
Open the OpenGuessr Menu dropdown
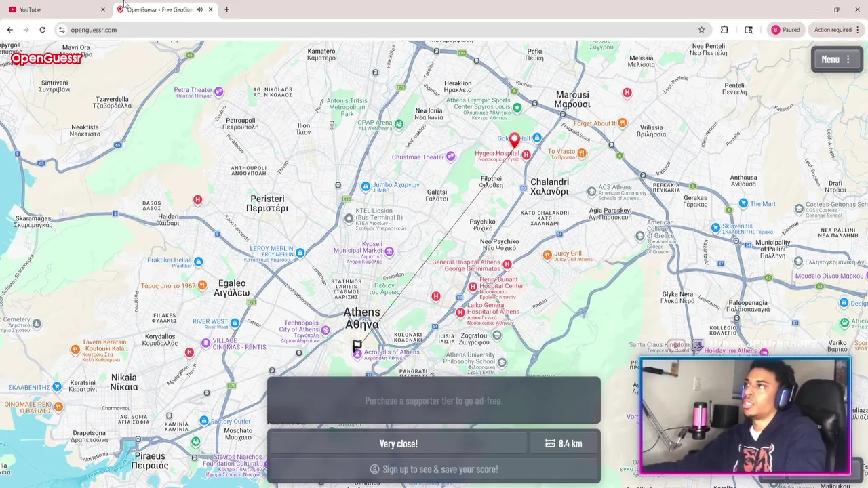[835, 60]
